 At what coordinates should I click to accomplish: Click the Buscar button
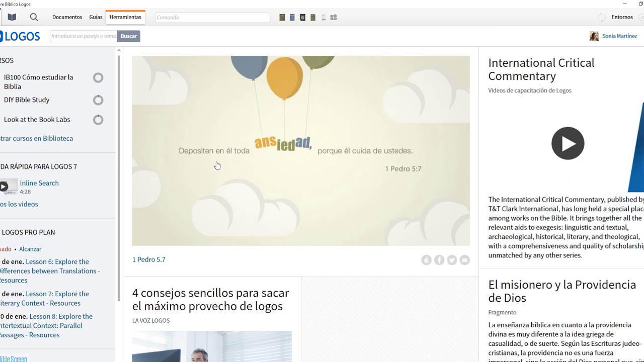point(129,36)
